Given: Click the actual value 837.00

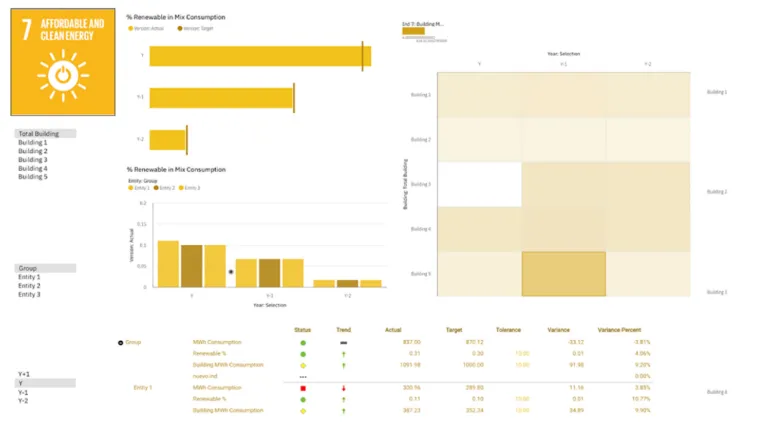Looking at the screenshot, I should [x=412, y=342].
